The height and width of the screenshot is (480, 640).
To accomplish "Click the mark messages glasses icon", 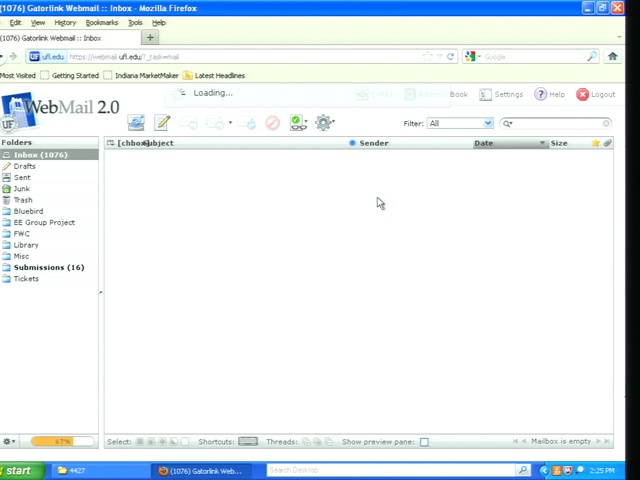I will pos(298,122).
